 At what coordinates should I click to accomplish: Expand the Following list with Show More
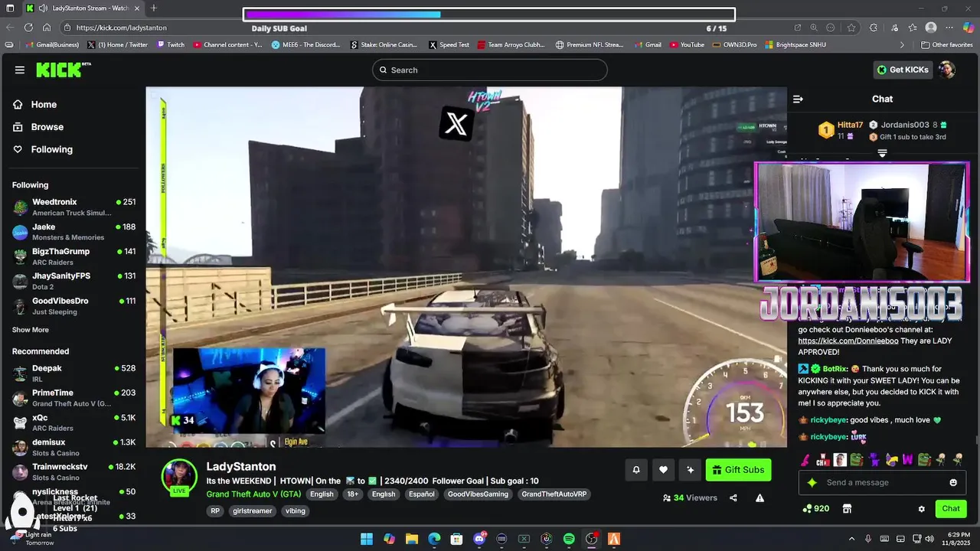click(30, 330)
